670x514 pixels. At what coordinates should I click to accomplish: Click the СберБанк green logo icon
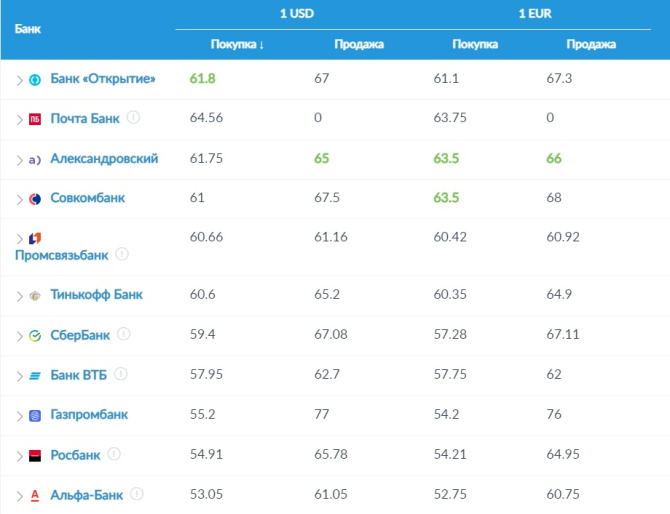coord(35,335)
